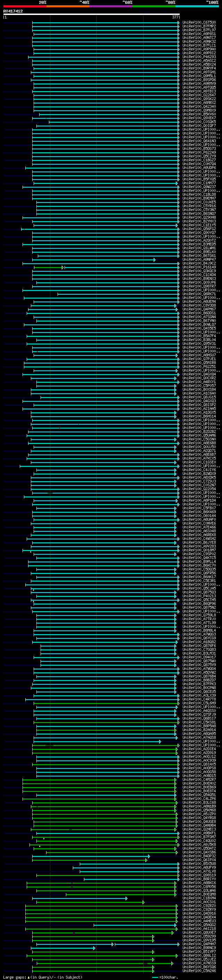Select hit label UniRef100_A5BX24

[199, 65]
